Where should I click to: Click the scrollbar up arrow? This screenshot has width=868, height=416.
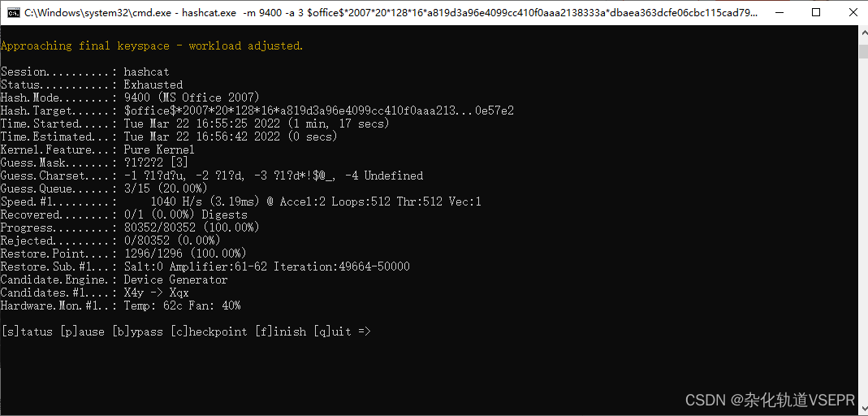tap(862, 32)
